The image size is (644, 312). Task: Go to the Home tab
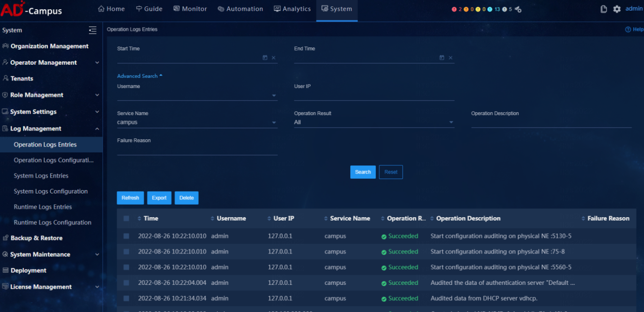pyautogui.click(x=111, y=9)
